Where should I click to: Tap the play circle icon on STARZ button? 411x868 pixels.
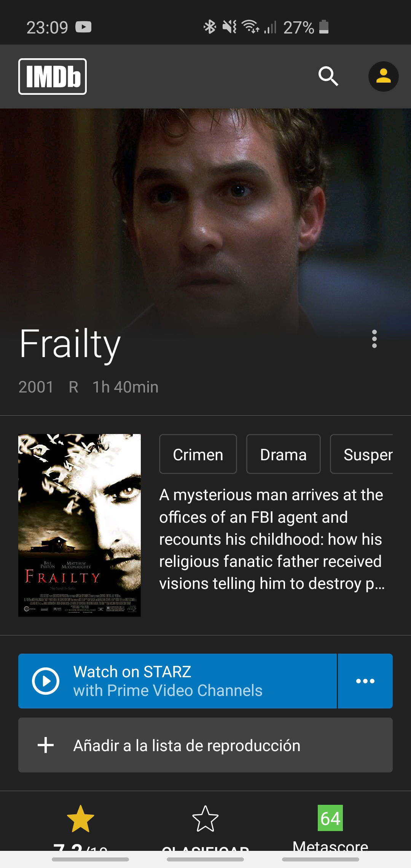(x=46, y=681)
